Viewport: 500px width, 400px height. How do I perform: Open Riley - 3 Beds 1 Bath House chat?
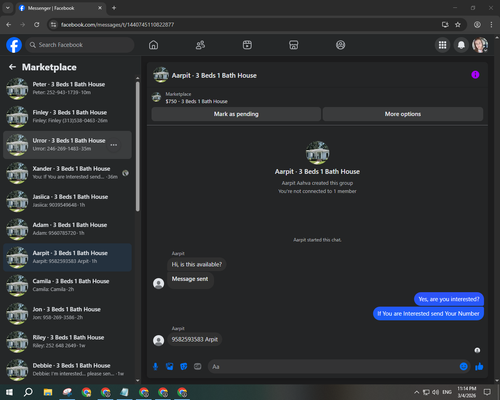coord(67,342)
